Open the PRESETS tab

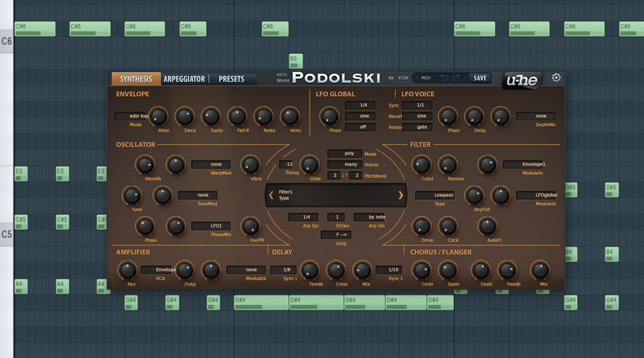[231, 79]
